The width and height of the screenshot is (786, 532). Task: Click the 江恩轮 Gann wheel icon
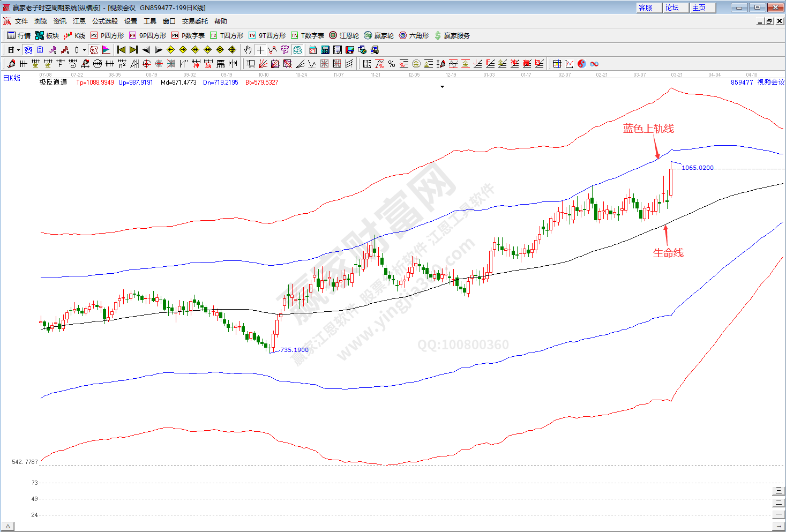pos(344,35)
